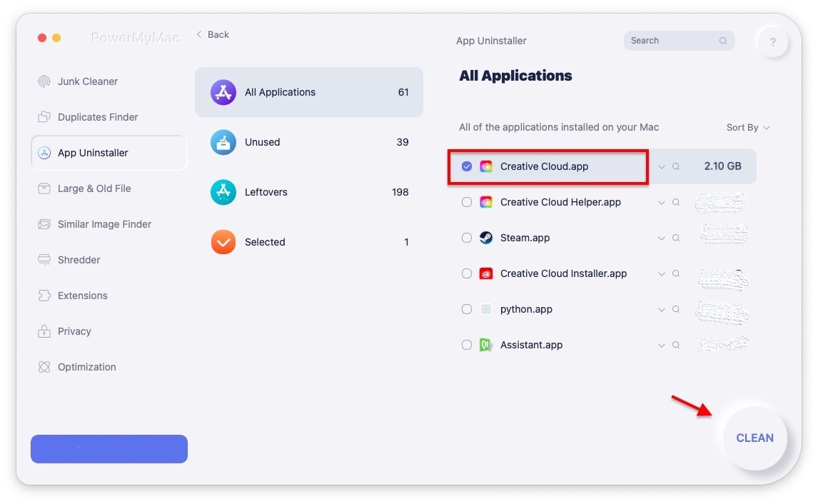Screen dimensions: 818x504
Task: View the Leftovers category
Action: coord(267,192)
